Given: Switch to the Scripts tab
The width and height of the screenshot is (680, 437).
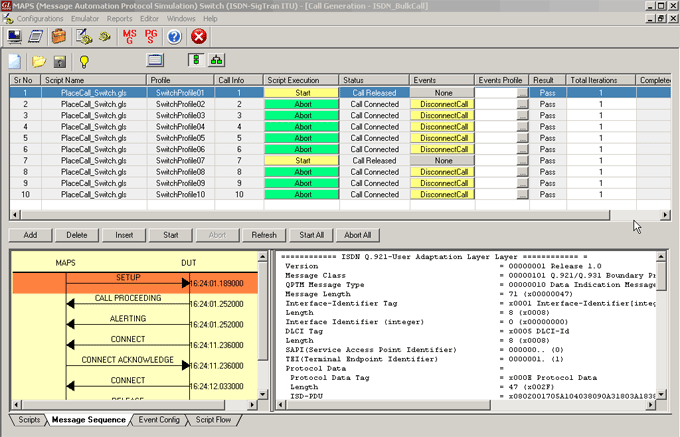Looking at the screenshot, I should [29, 420].
